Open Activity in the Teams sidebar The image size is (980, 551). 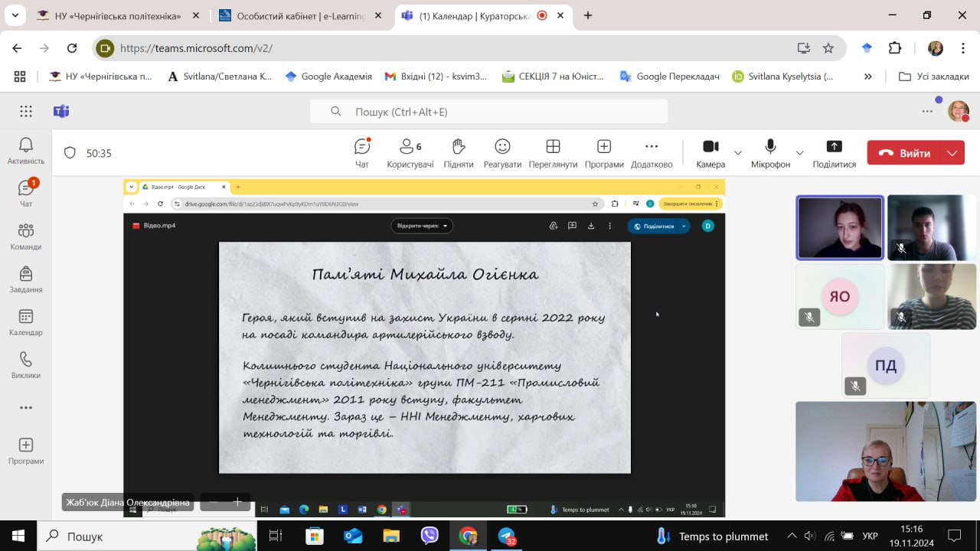click(x=26, y=151)
